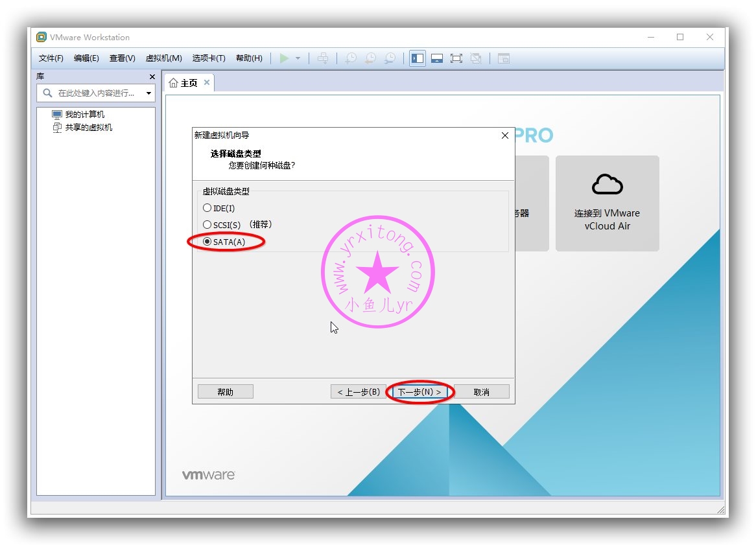Viewport: 756px width, 545px height.
Task: Open the 选项卡(T) menu
Action: 209,58
